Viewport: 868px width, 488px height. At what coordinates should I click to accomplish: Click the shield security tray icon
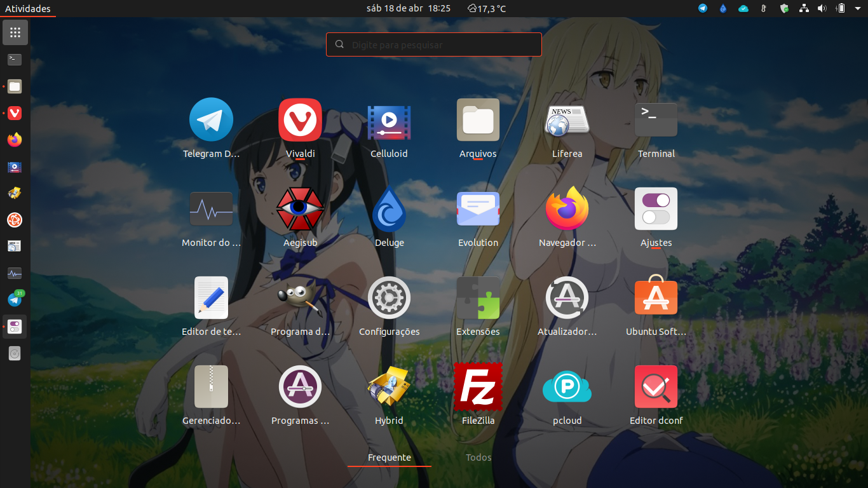pyautogui.click(x=784, y=8)
